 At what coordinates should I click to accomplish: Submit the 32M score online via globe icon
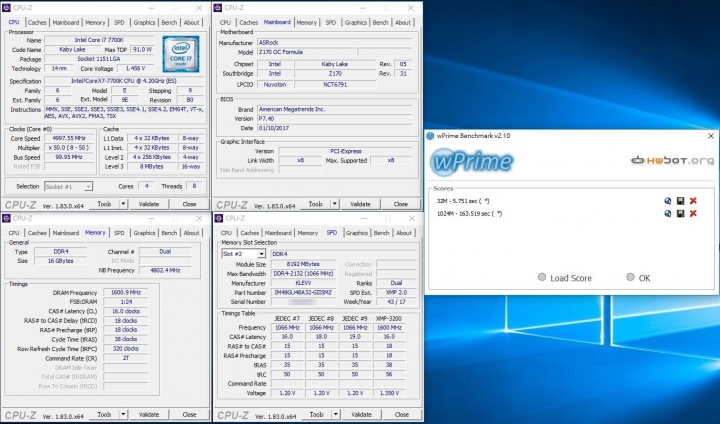click(x=668, y=201)
